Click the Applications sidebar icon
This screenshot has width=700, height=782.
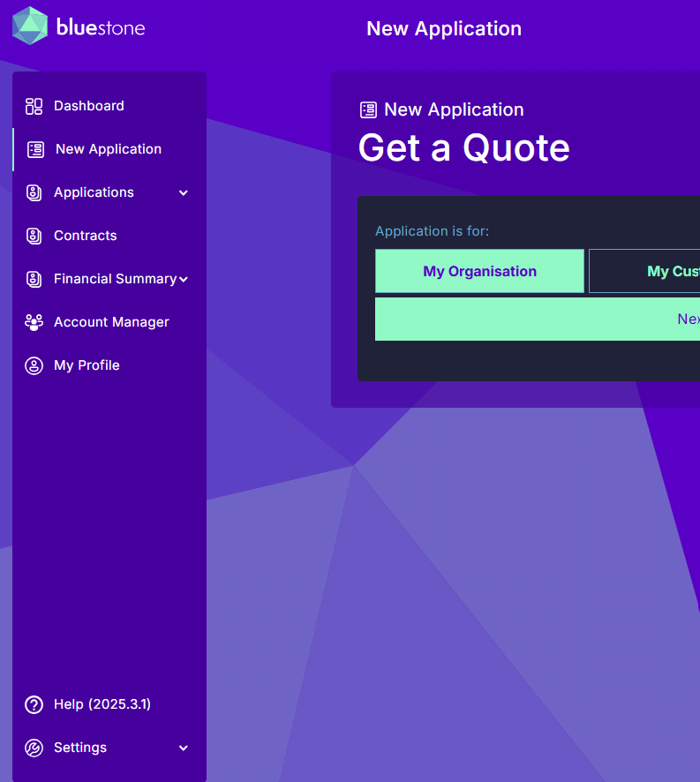coord(34,193)
